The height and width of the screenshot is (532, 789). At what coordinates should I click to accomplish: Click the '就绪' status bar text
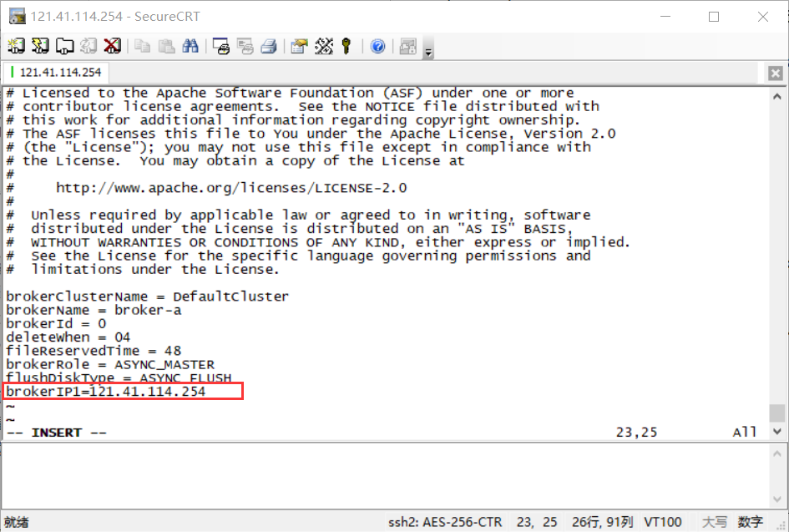16,523
